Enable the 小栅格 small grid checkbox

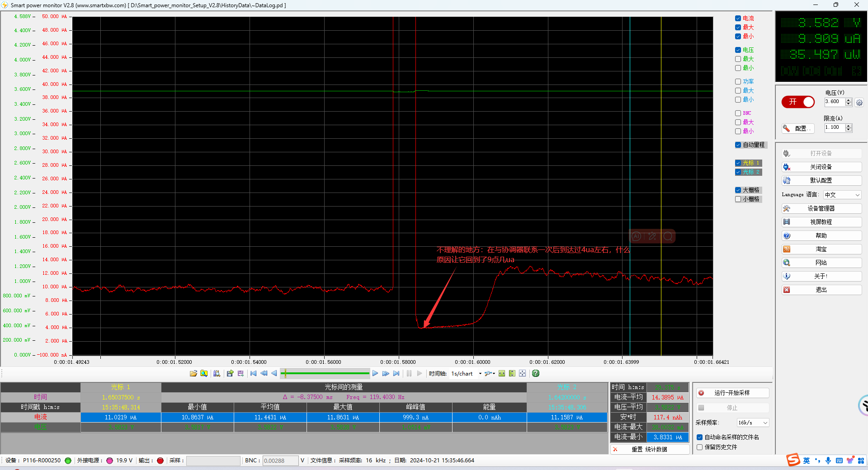[738, 199]
